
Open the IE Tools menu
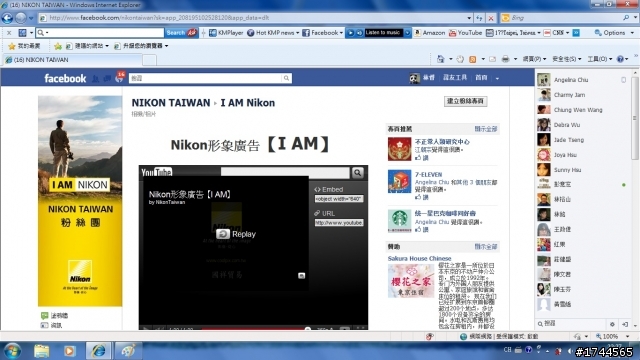click(x=599, y=59)
